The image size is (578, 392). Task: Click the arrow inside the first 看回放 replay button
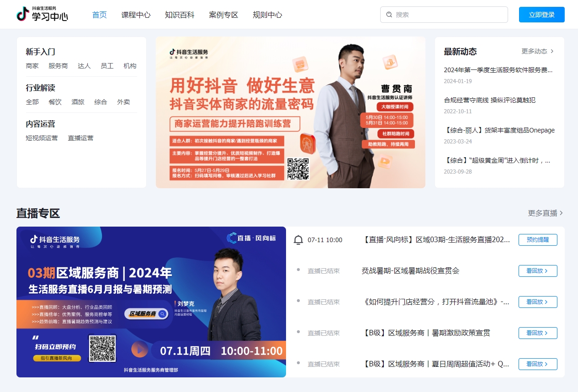click(x=547, y=270)
